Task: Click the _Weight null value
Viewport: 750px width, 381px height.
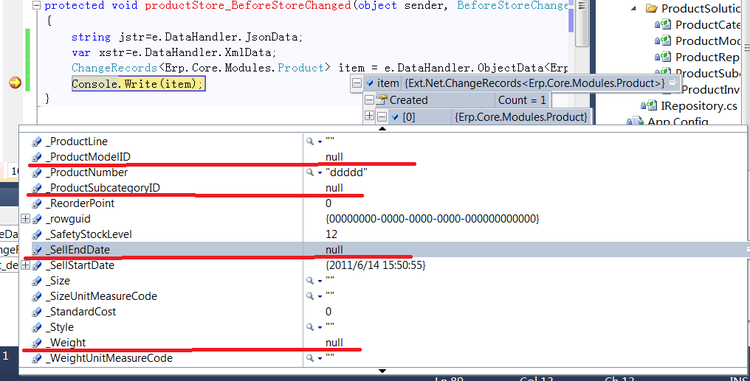Action: (334, 342)
